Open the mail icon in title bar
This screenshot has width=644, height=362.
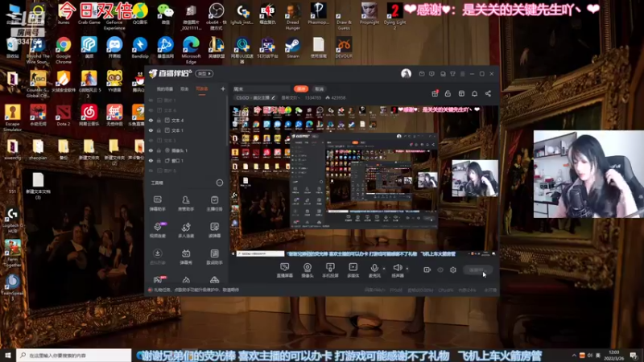[422, 74]
